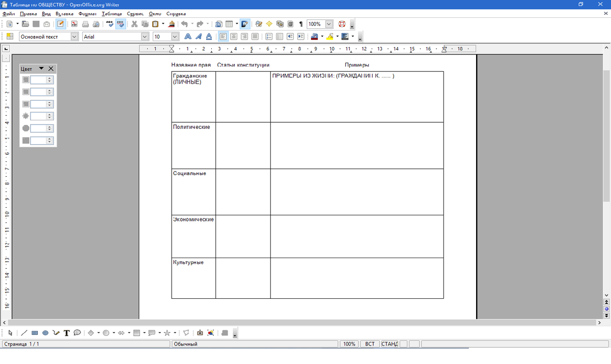Click the Format Paintbrush icon
This screenshot has height=364, width=611.
172,24
